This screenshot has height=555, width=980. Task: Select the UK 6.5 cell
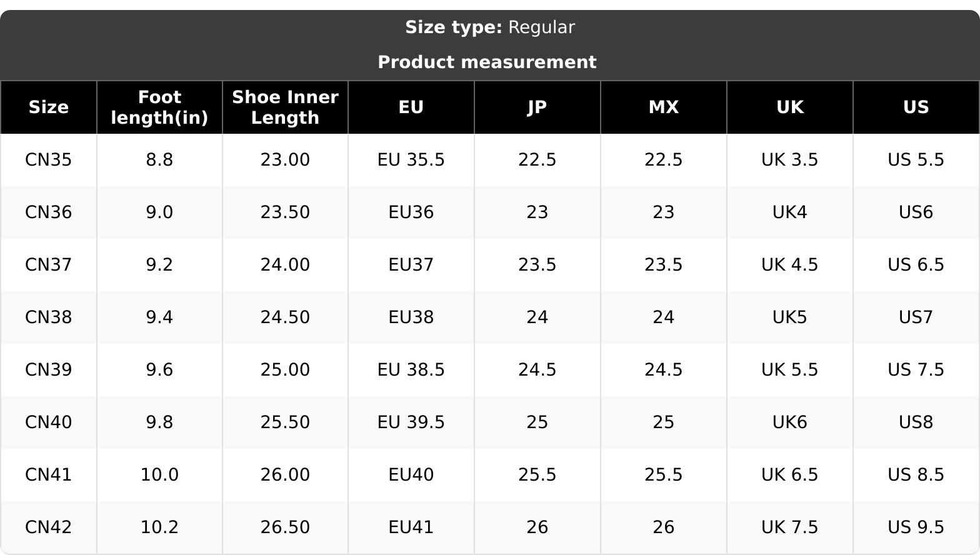(790, 475)
